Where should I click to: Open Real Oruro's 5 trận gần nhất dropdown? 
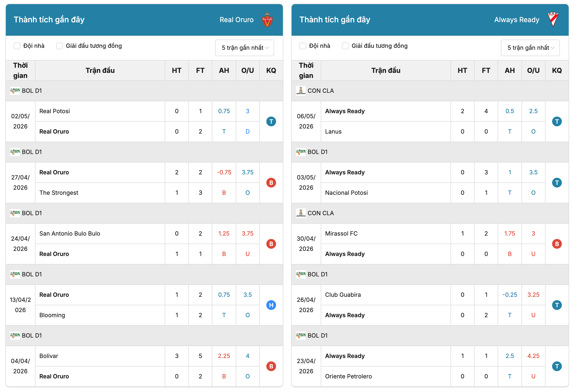click(244, 48)
